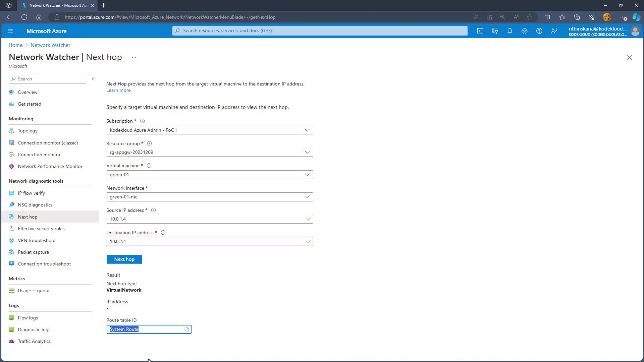Open portal settings gear icon

[524, 31]
